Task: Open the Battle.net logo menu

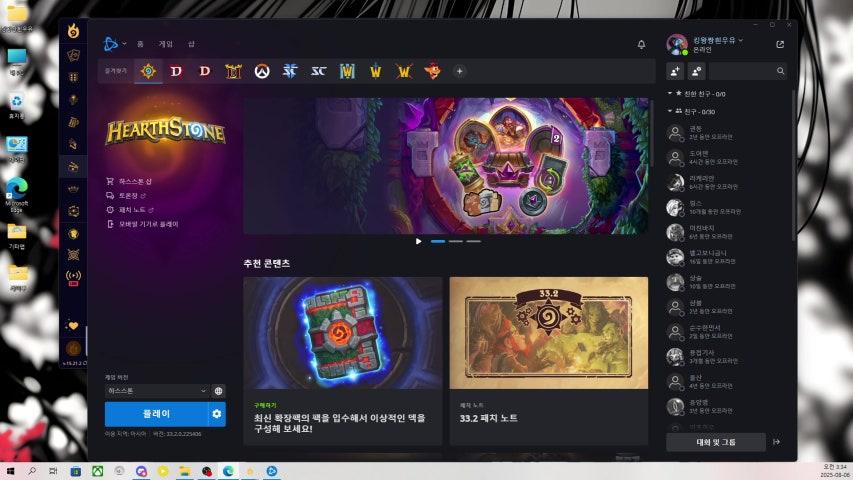Action: tap(114, 44)
